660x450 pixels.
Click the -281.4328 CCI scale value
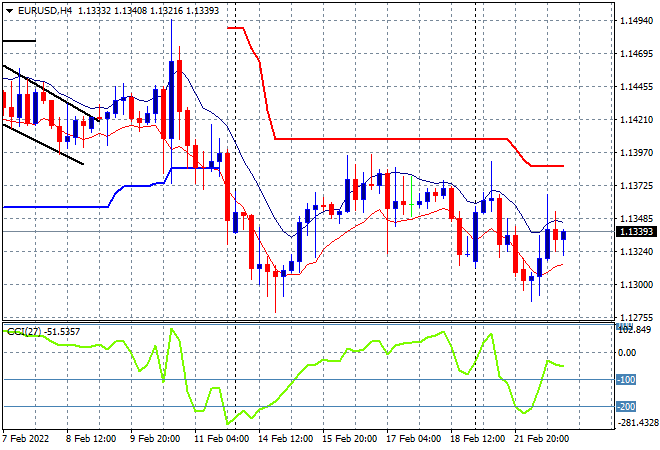pyautogui.click(x=637, y=423)
